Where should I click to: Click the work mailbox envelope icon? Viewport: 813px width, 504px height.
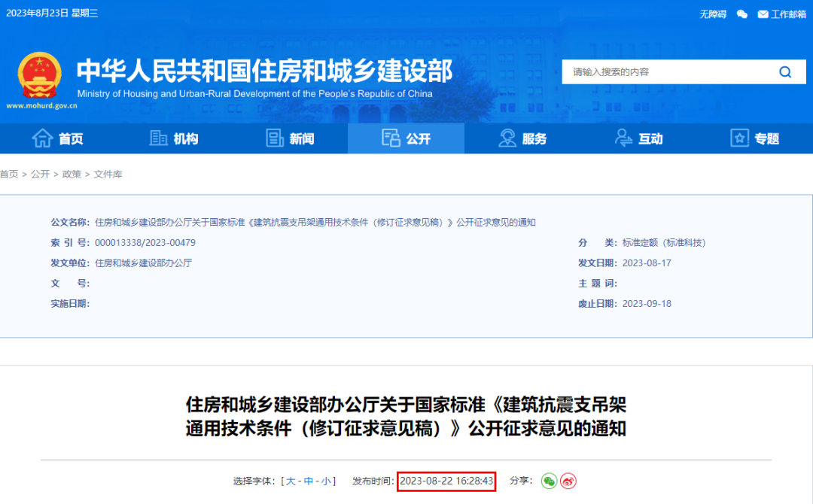coord(763,14)
